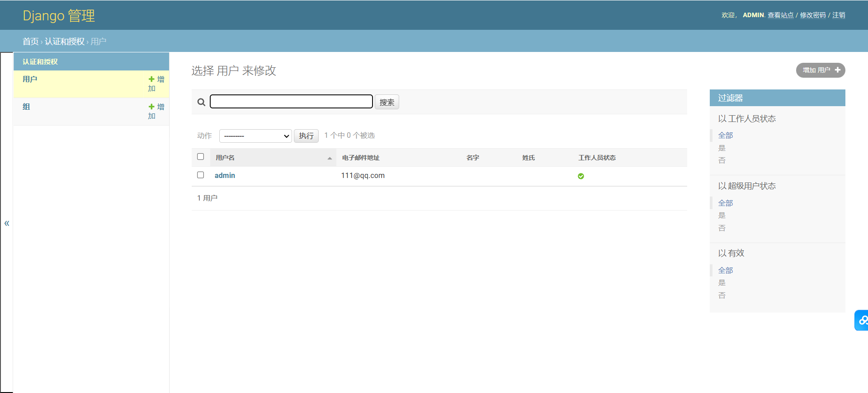Filter staff status by 是
The image size is (868, 393).
[722, 148]
